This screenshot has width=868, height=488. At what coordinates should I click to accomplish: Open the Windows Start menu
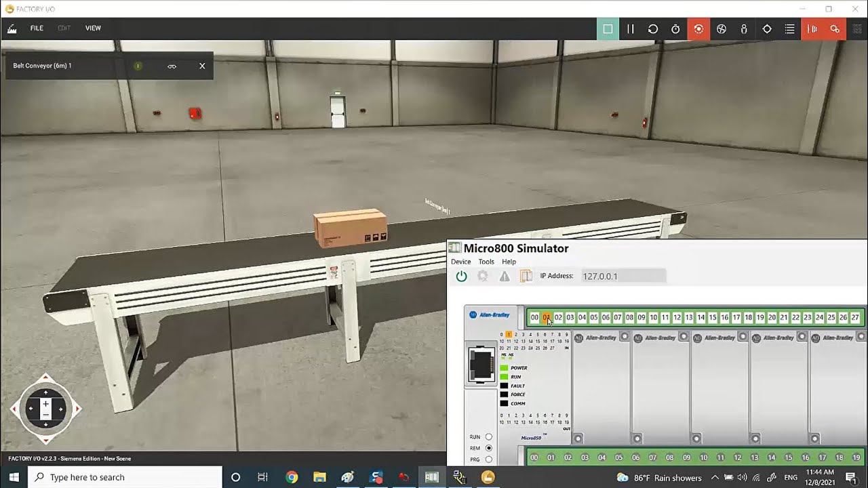point(14,477)
